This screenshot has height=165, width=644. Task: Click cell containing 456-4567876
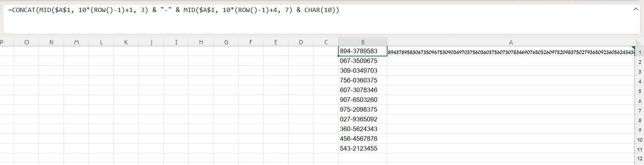click(363, 139)
